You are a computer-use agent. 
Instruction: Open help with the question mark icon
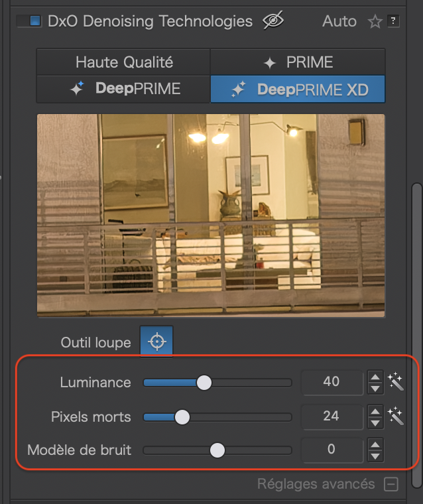[393, 21]
